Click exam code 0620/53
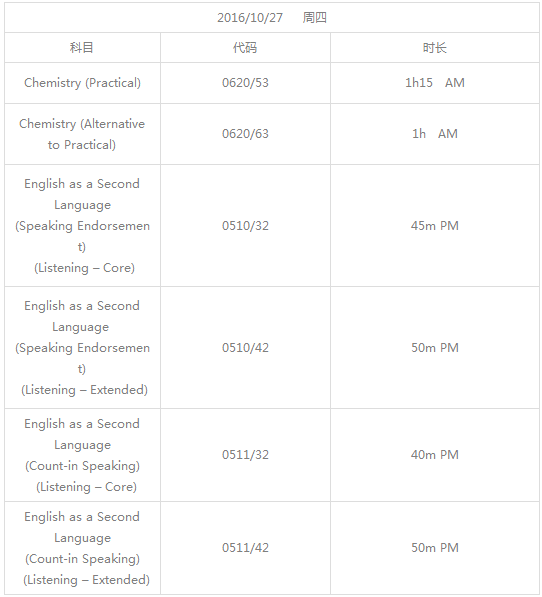Screen dimensions: 542x597 tap(245, 83)
